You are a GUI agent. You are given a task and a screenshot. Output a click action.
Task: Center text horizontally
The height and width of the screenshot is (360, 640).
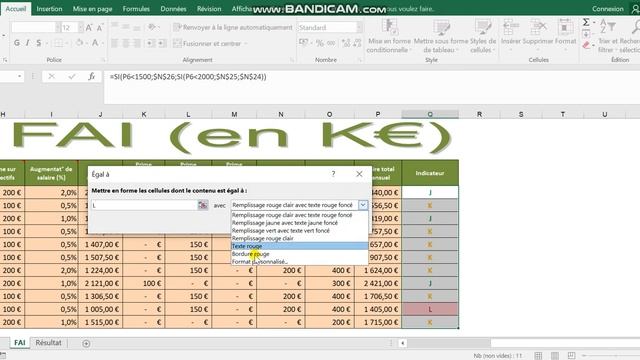coord(126,43)
